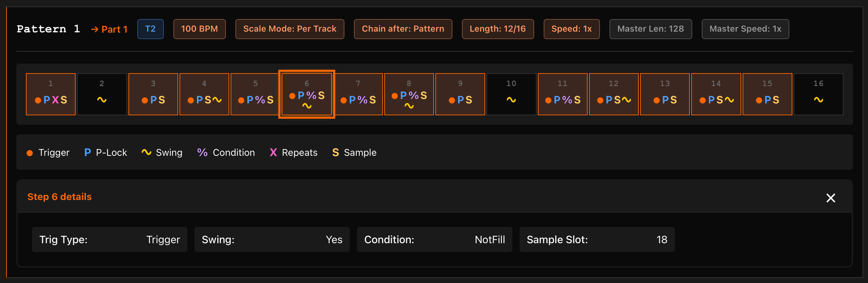Image resolution: width=868 pixels, height=283 pixels.
Task: Enable a trigger on empty step 2
Action: coord(102,94)
